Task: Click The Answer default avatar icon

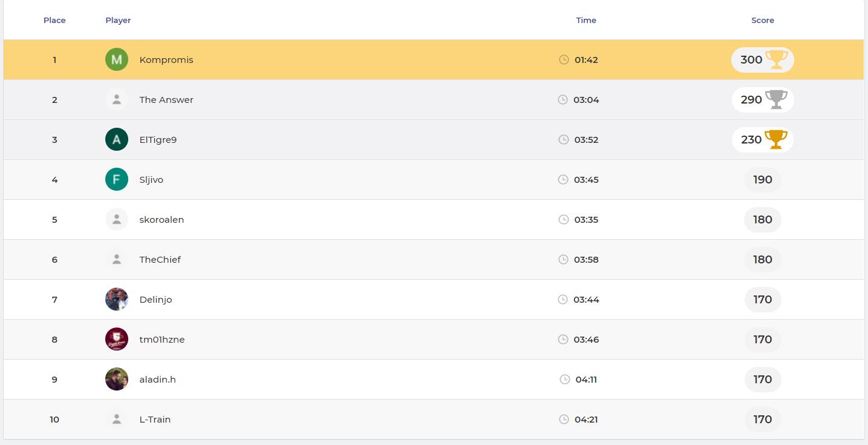Action: (117, 99)
